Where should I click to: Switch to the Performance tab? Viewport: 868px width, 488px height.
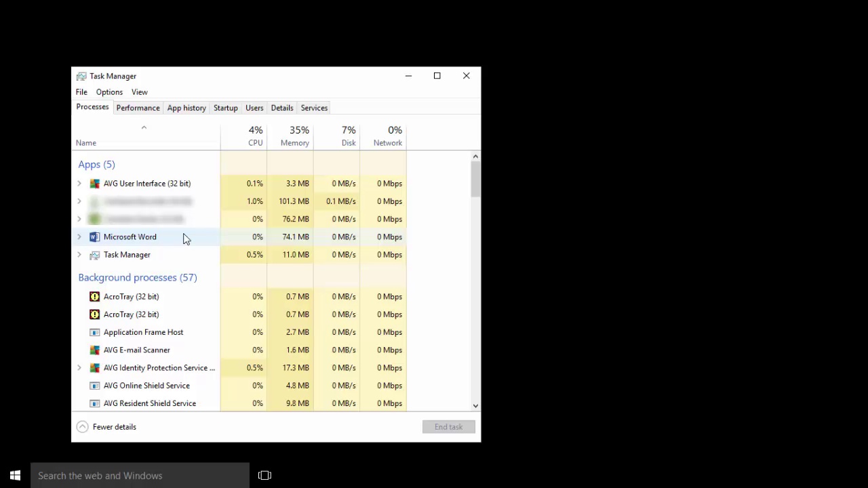tap(138, 108)
